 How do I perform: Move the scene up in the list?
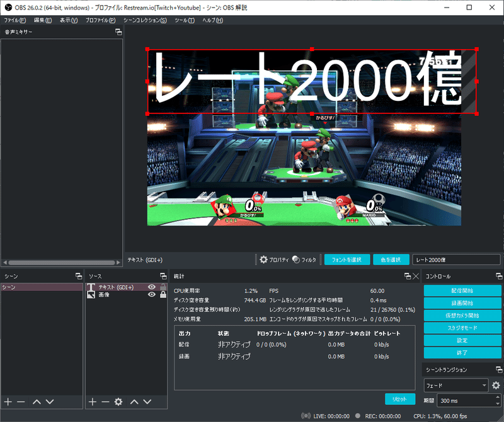click(37, 402)
